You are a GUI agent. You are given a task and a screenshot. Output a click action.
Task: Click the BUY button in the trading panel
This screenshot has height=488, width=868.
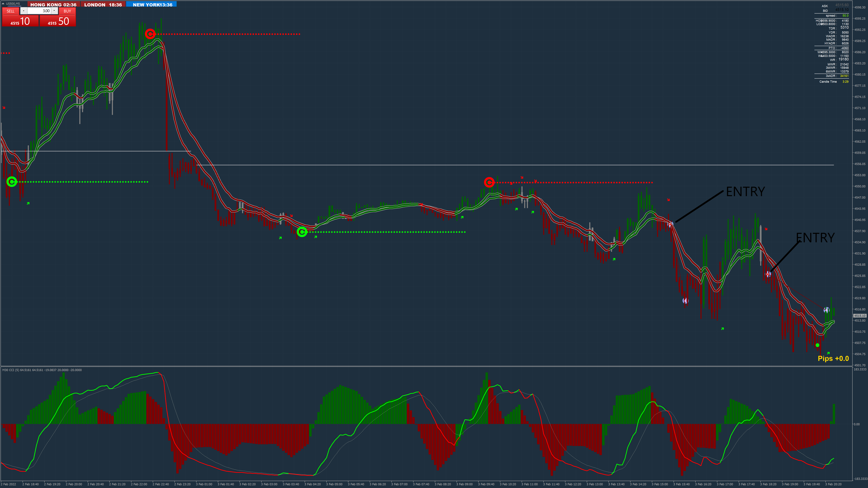click(67, 11)
